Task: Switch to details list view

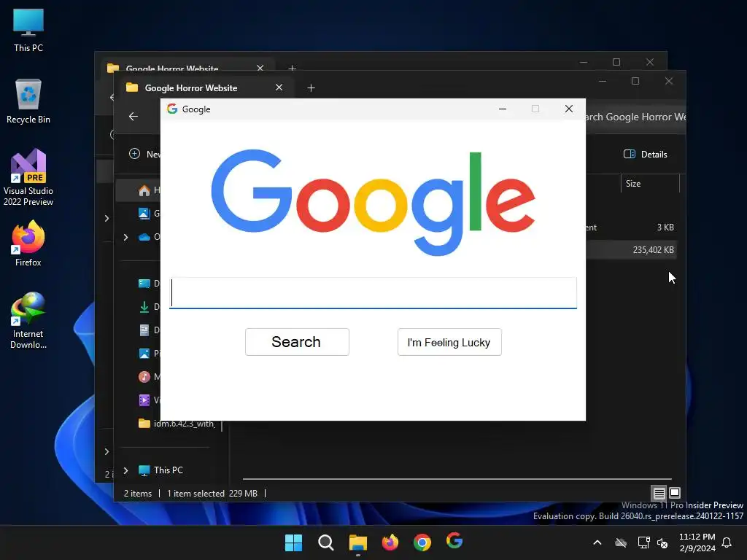Action: coord(659,493)
